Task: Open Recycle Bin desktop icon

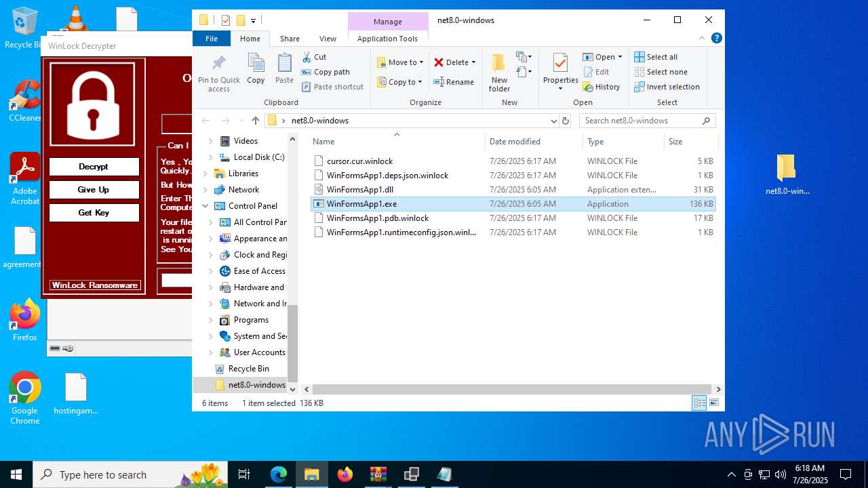Action: (24, 28)
